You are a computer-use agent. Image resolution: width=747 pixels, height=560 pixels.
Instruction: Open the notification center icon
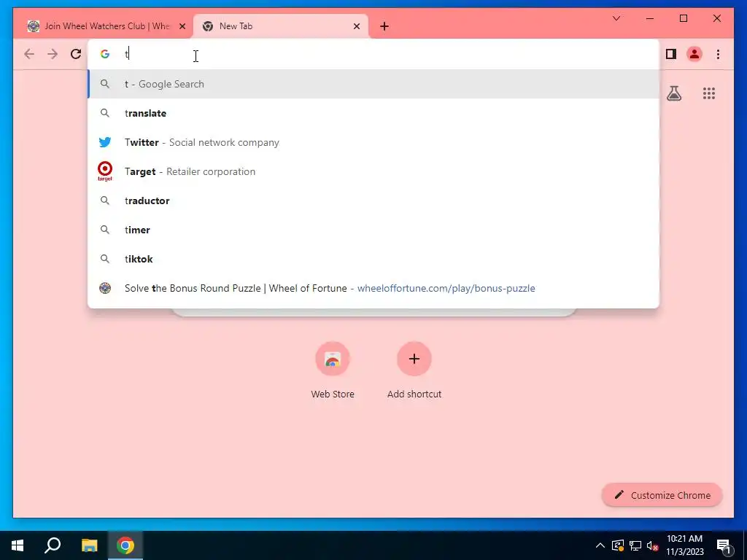coord(724,545)
